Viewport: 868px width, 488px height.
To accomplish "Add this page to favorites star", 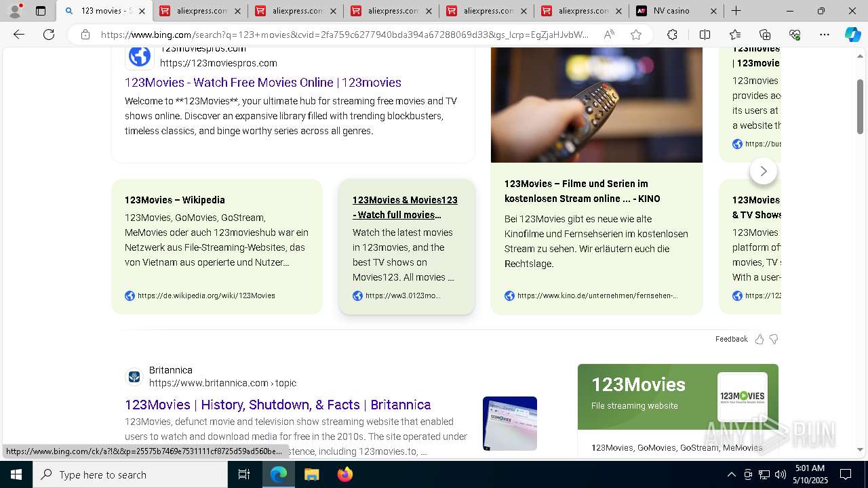I will [636, 35].
